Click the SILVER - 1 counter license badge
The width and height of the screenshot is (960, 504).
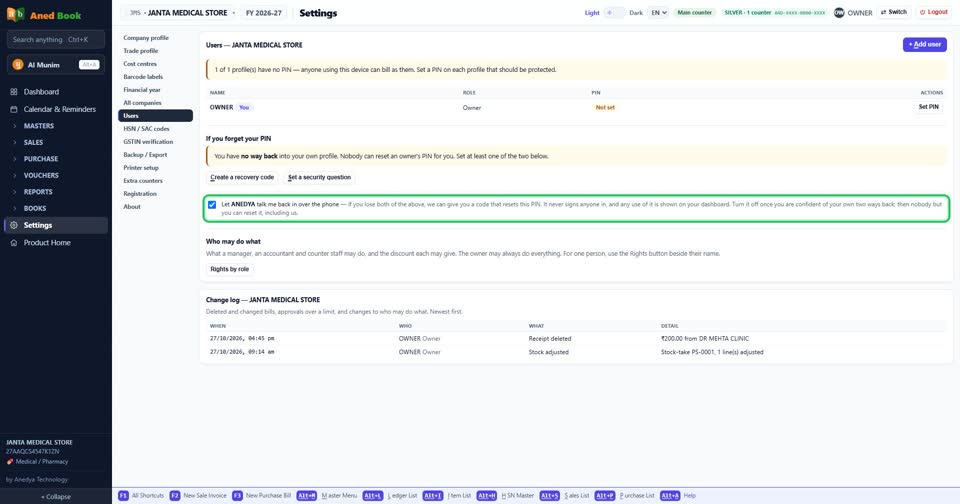774,12
